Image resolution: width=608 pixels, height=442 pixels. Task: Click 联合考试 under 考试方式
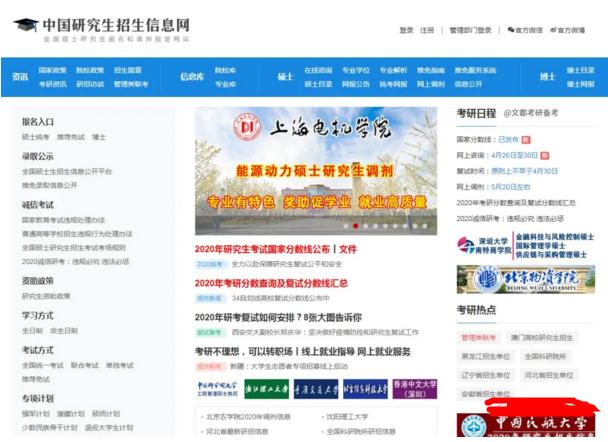click(x=85, y=365)
